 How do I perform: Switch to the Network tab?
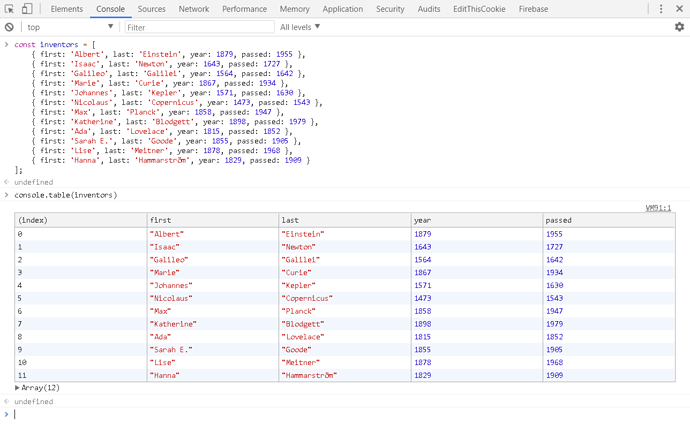click(x=194, y=9)
